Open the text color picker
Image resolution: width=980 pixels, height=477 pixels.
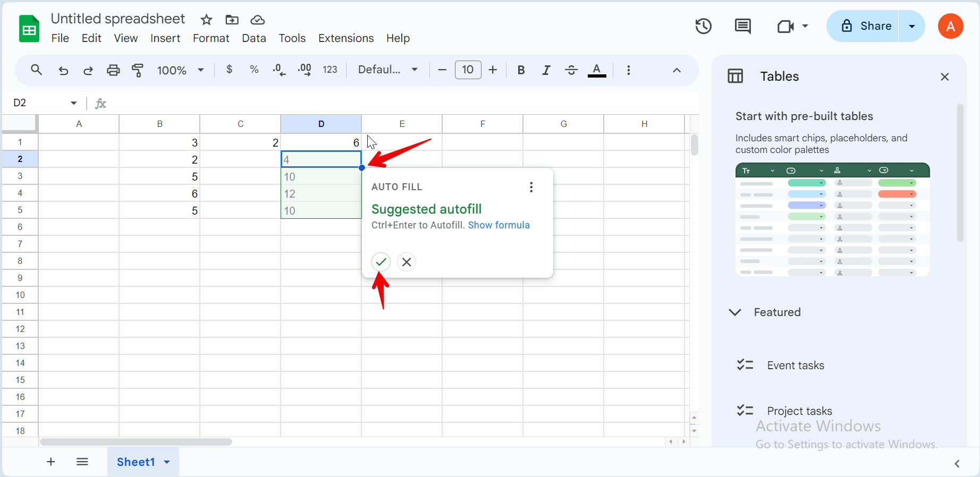(x=597, y=70)
